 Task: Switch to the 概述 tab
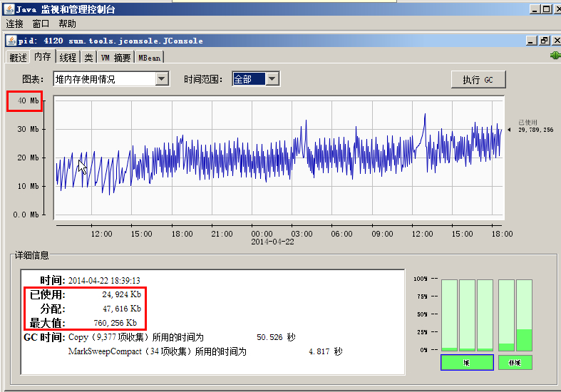click(x=19, y=58)
